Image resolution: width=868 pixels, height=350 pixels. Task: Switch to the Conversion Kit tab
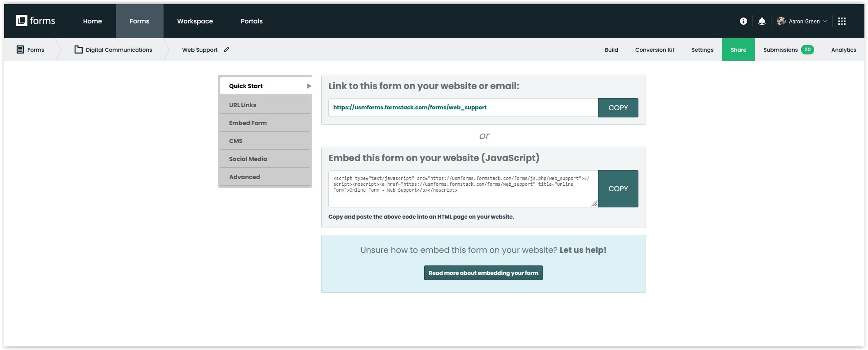point(655,49)
